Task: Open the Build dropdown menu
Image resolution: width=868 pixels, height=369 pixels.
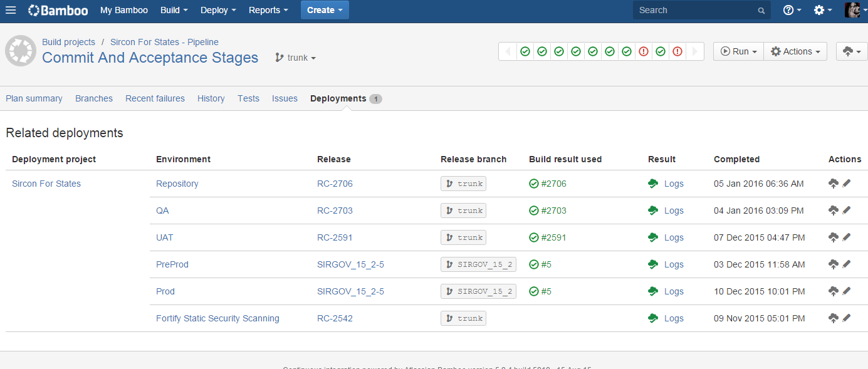Action: point(174,10)
